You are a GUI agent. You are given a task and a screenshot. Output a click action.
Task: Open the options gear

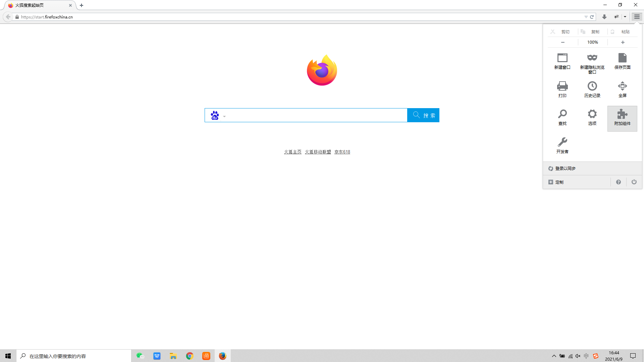point(592,118)
